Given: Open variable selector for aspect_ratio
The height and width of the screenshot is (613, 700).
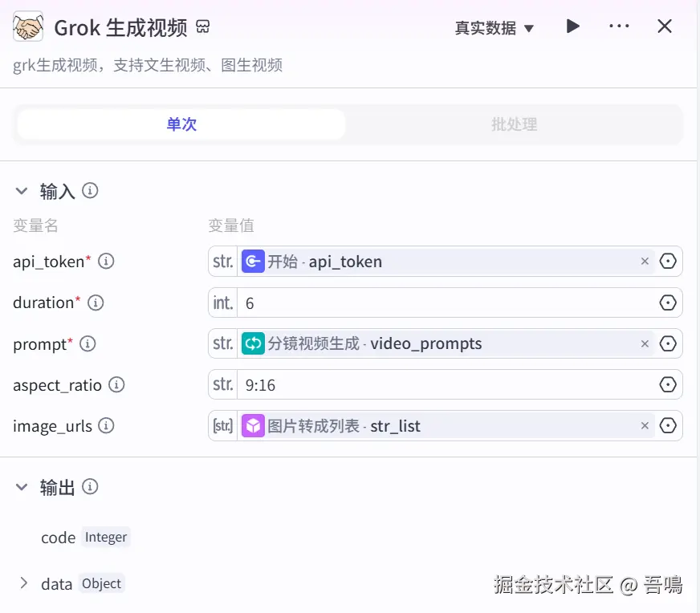Looking at the screenshot, I should pyautogui.click(x=668, y=384).
